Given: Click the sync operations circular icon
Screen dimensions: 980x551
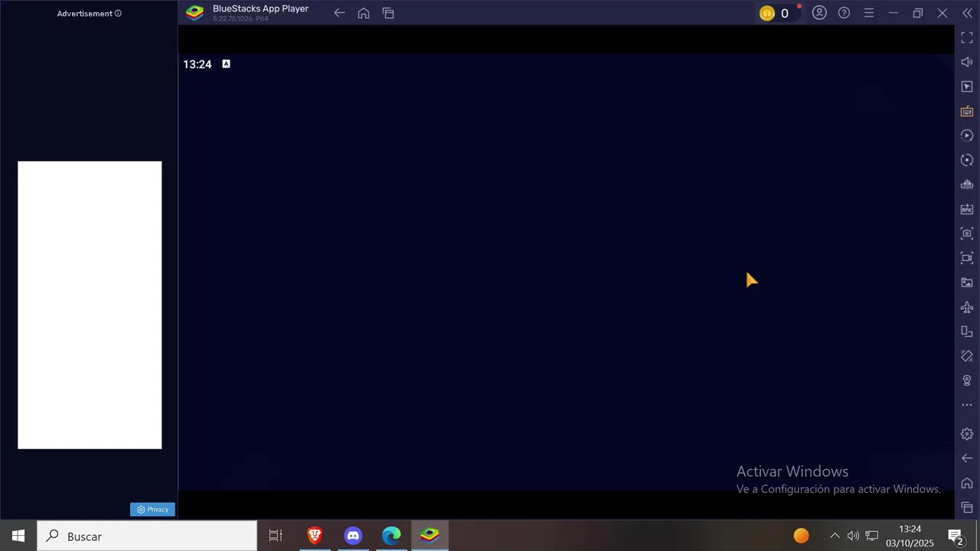Looking at the screenshot, I should pyautogui.click(x=967, y=160).
